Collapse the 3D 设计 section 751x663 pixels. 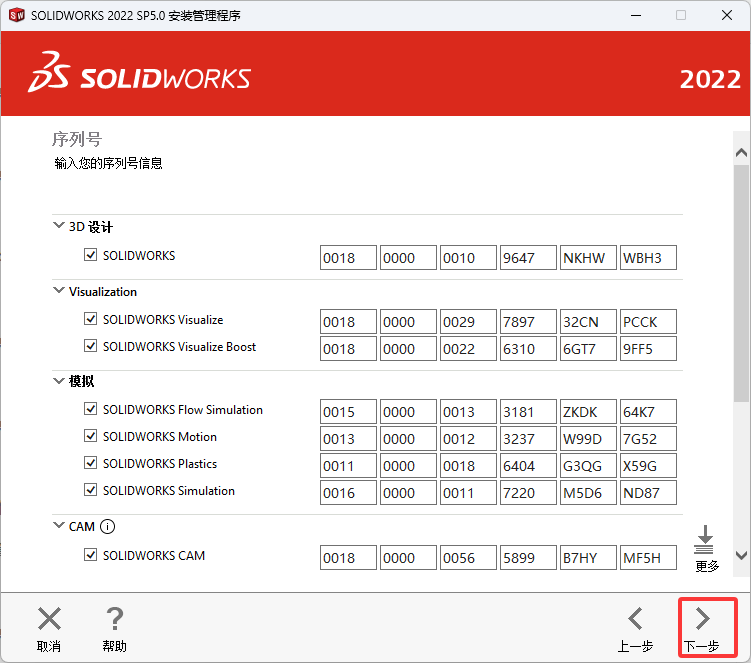tap(58, 225)
